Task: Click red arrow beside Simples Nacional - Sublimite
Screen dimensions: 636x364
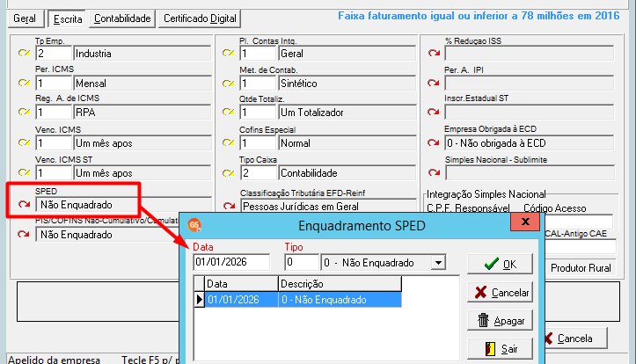Action: pos(434,172)
